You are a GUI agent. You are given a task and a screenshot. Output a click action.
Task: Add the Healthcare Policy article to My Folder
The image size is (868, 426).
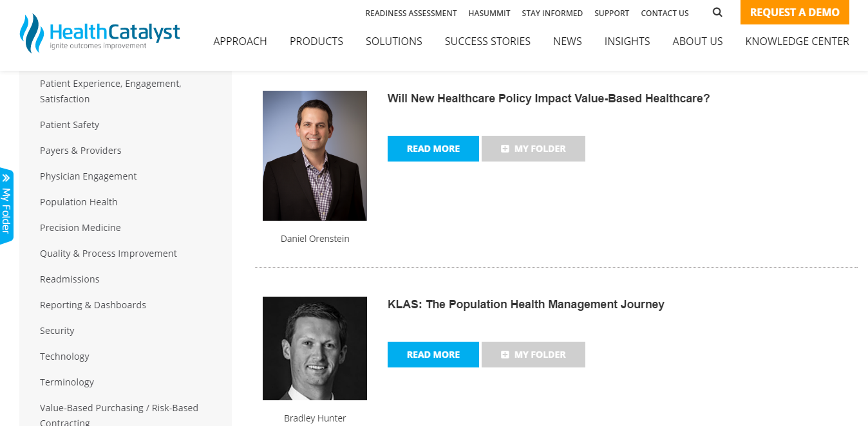533,149
